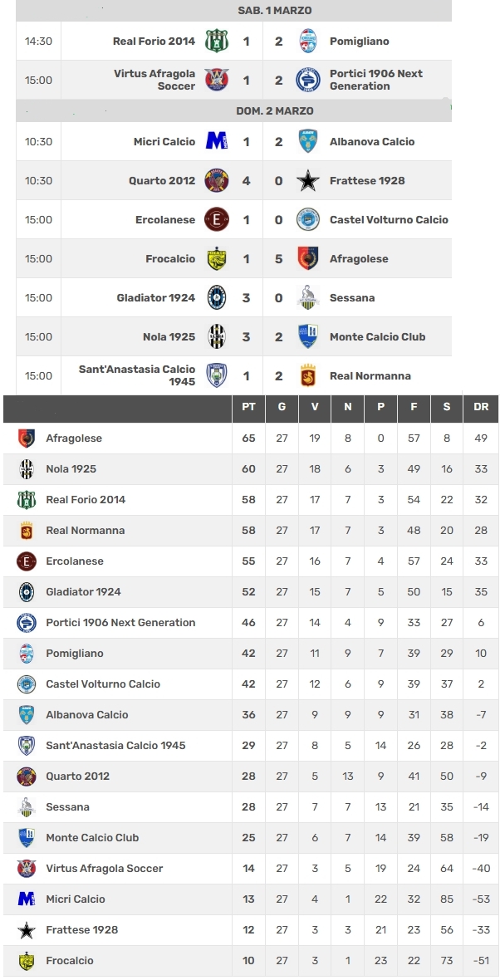The width and height of the screenshot is (500, 980).
Task: Click the Monte Calcio Club crest in results
Action: pos(307,337)
